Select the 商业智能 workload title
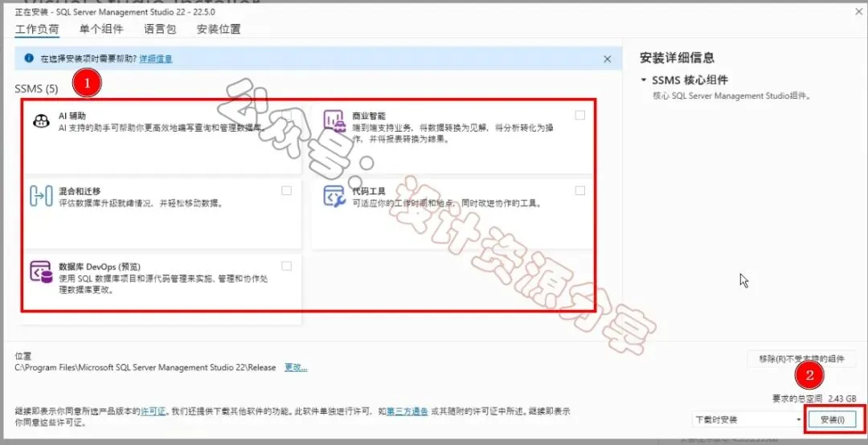This screenshot has height=445, width=868. point(369,116)
